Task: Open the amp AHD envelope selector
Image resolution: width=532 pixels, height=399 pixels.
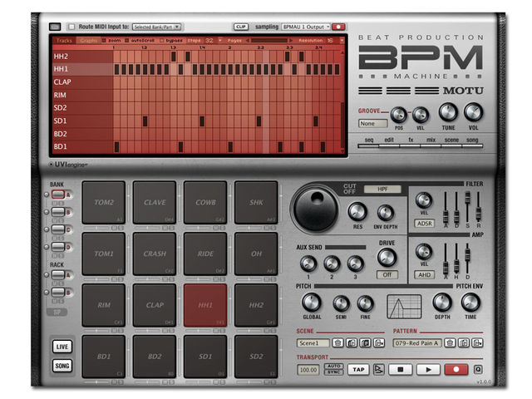Action: [425, 275]
